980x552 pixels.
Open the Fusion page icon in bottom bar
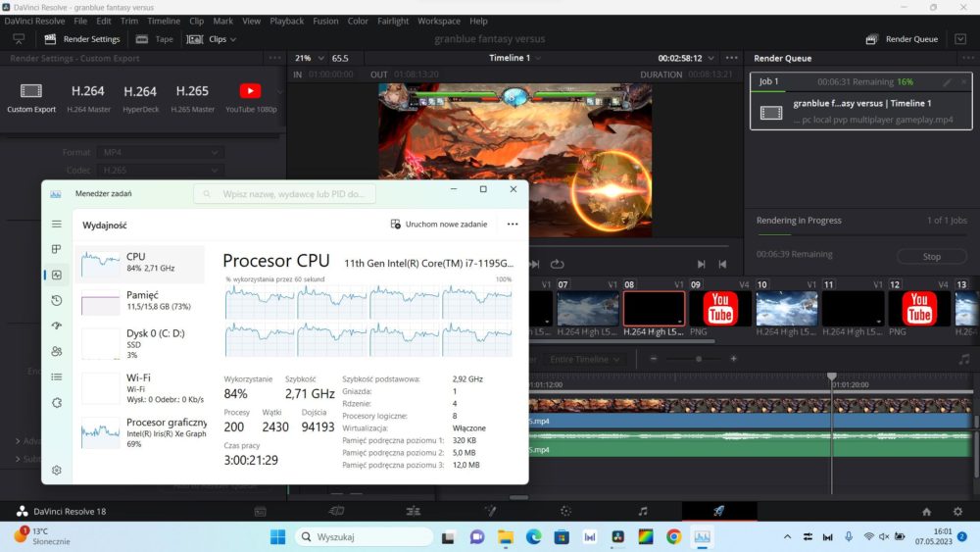491,512
